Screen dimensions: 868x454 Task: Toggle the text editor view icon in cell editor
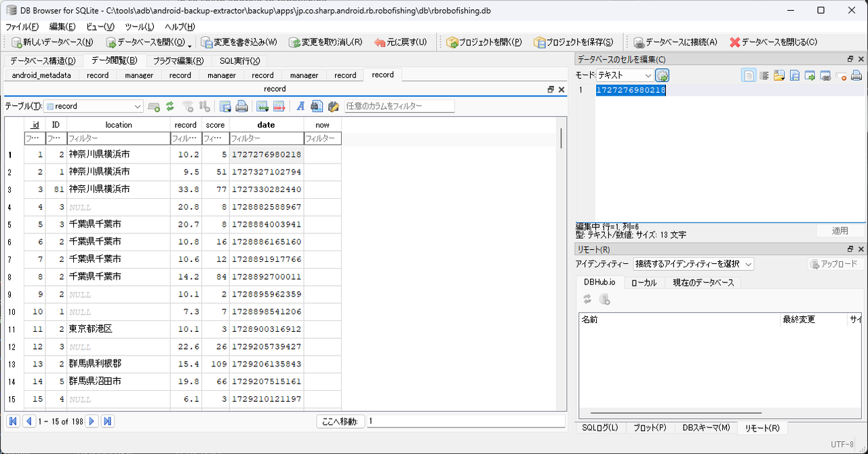(749, 75)
